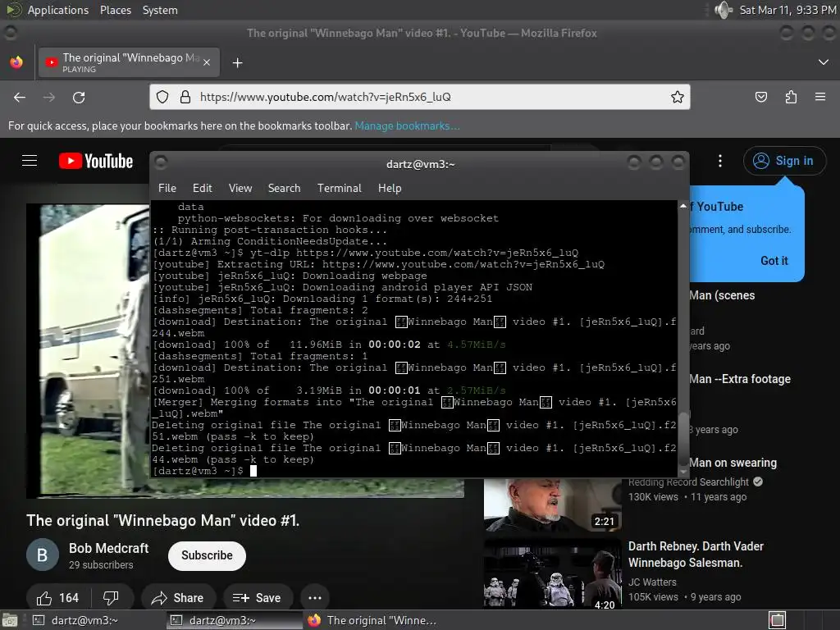Viewport: 840px width, 630px height.
Task: Open the System menu
Action: [x=160, y=10]
